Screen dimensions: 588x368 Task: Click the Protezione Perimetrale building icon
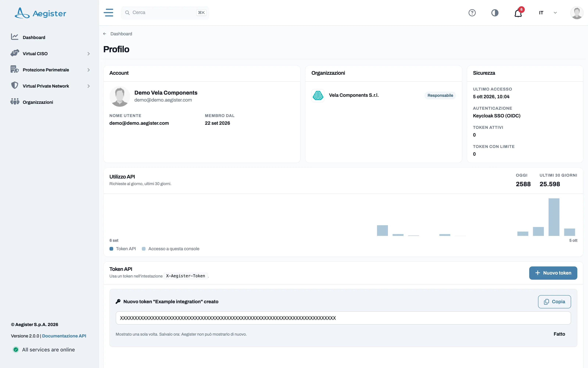pyautogui.click(x=15, y=69)
